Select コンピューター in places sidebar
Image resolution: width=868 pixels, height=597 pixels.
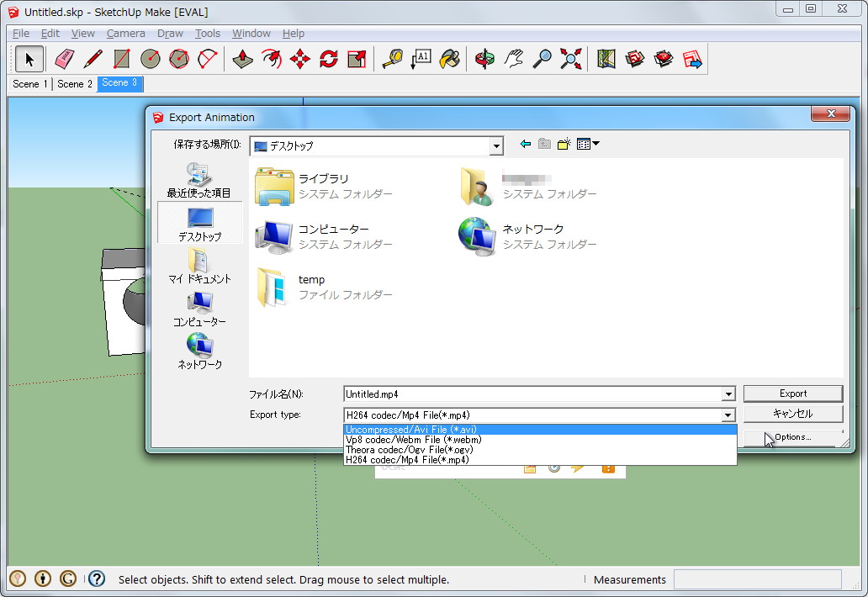(199, 309)
